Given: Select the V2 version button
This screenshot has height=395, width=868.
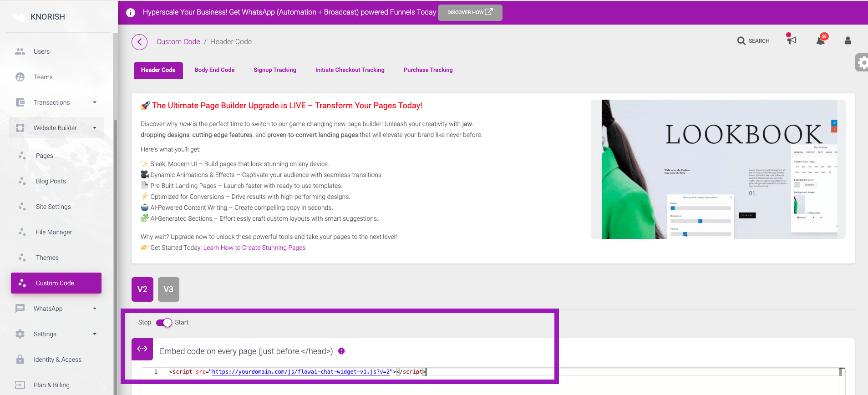Looking at the screenshot, I should pos(142,289).
